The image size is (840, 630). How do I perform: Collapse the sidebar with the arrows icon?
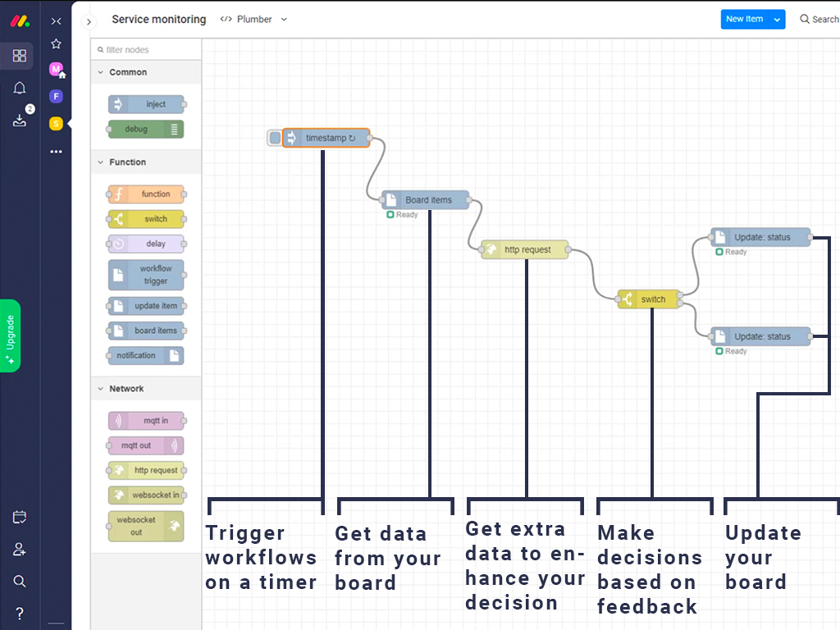click(x=57, y=21)
